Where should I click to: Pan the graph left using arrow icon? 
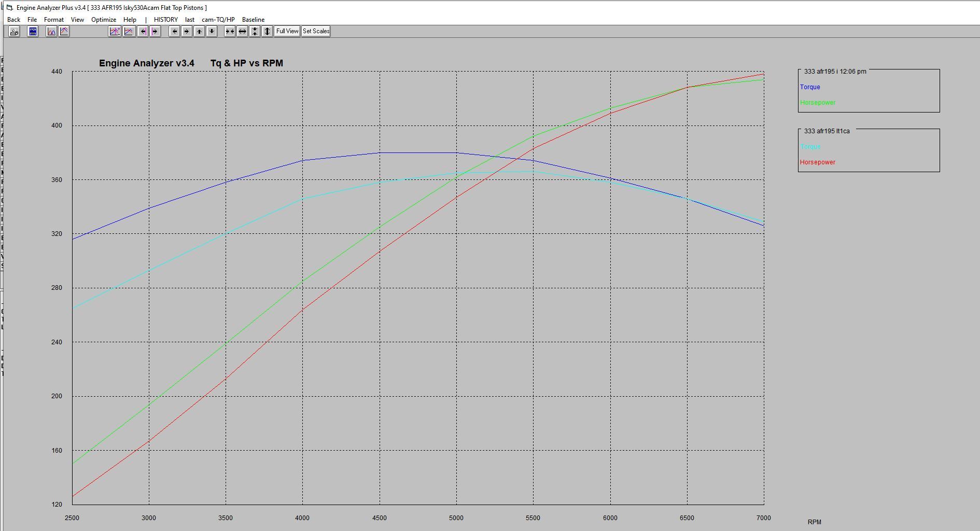click(174, 31)
